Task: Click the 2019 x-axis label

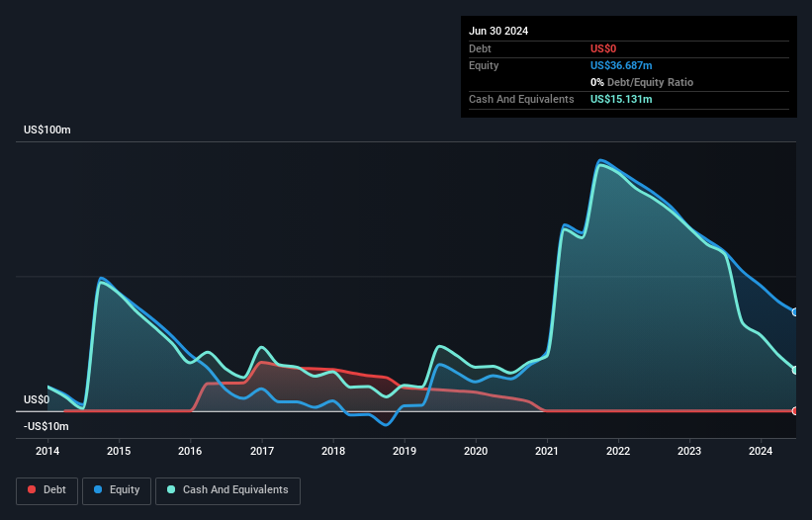Action: point(405,451)
